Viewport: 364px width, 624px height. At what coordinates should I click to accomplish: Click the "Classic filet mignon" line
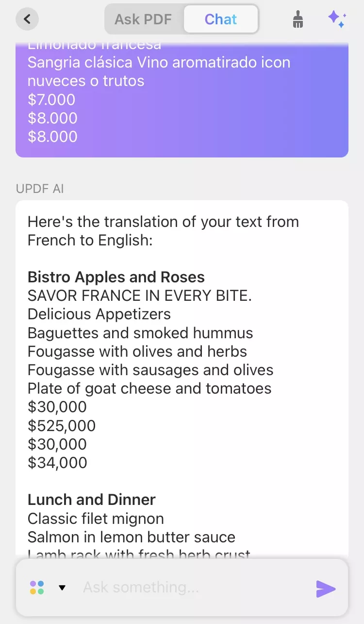(96, 518)
